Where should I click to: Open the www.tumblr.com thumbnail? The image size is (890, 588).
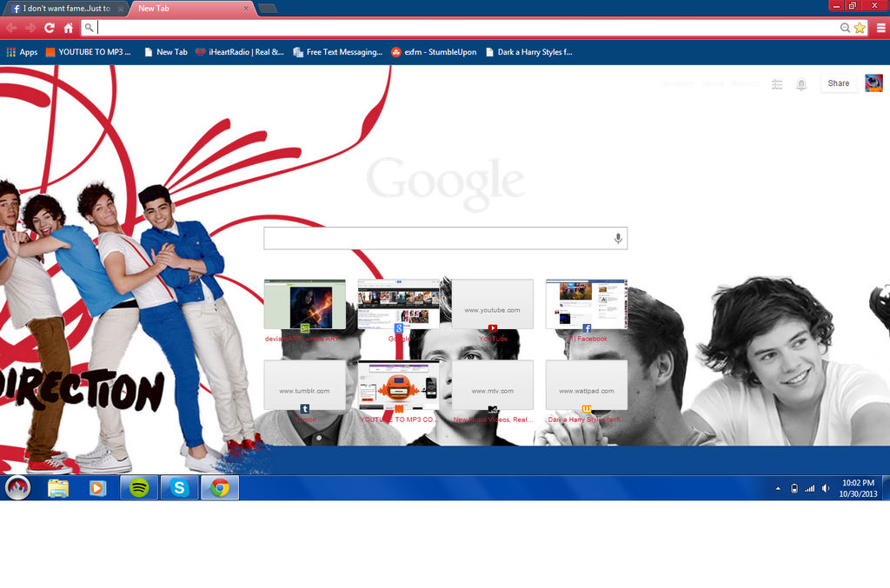304,385
